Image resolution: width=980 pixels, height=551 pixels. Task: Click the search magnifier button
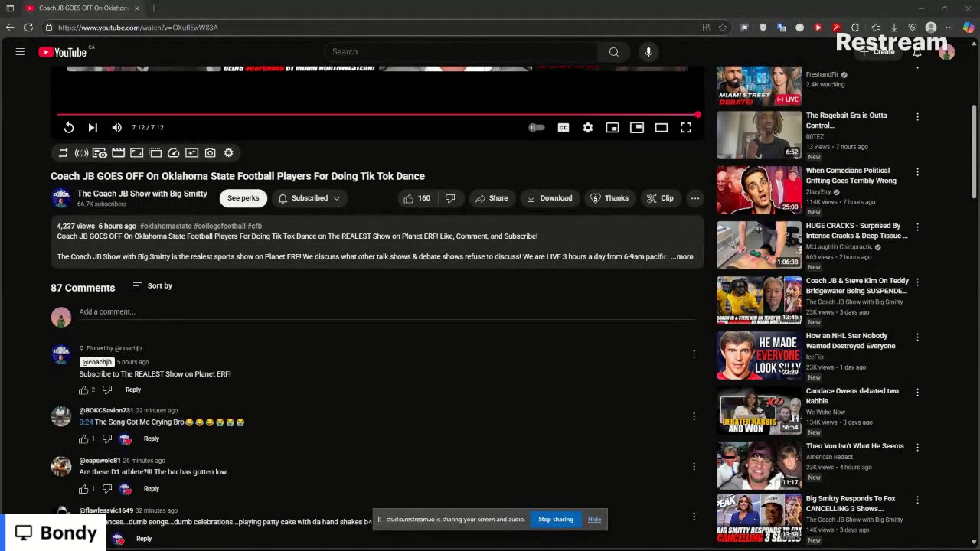(x=613, y=52)
